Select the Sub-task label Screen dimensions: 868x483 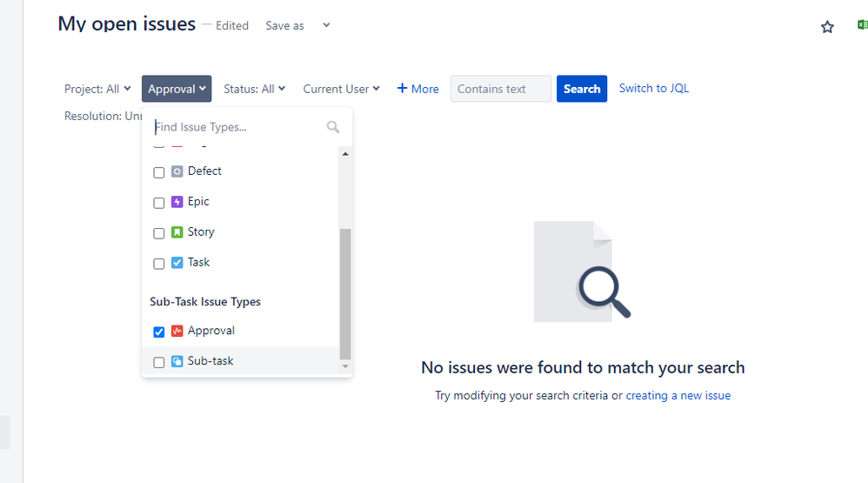click(210, 360)
